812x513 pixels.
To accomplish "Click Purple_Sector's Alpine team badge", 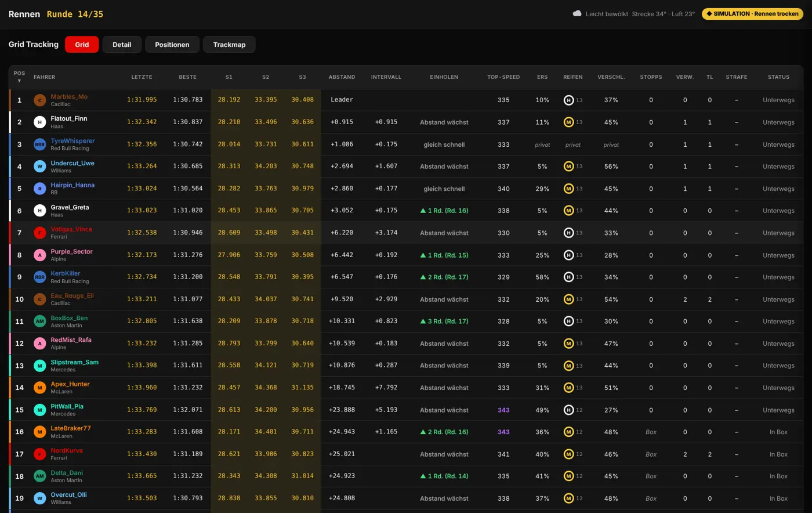I will coord(39,255).
